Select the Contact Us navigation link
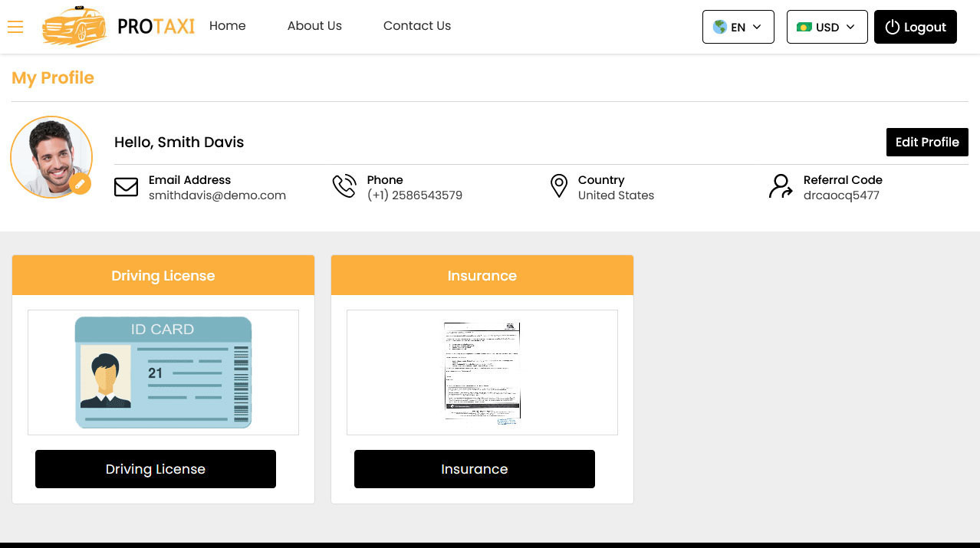Image resolution: width=980 pixels, height=548 pixels. (416, 26)
